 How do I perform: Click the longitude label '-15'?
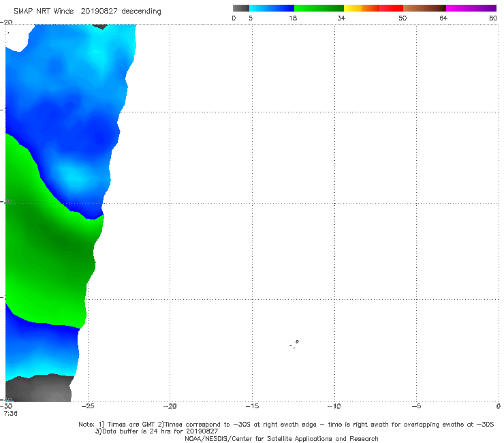click(x=252, y=406)
